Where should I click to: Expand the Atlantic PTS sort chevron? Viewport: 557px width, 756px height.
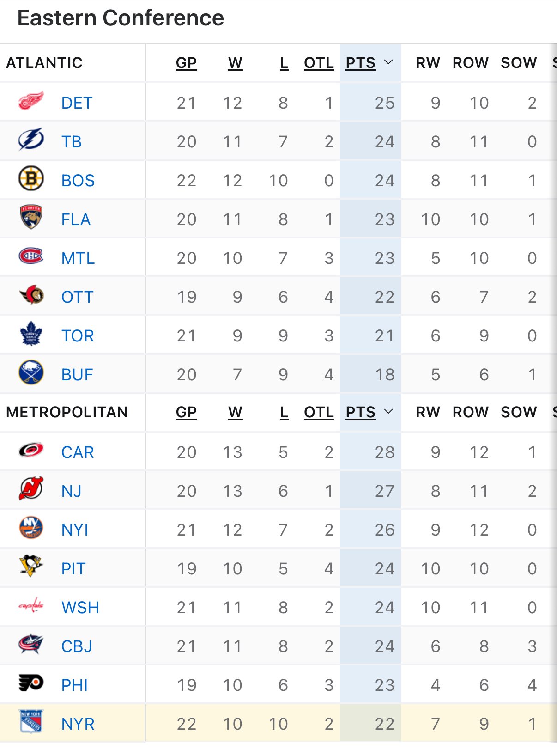[388, 62]
